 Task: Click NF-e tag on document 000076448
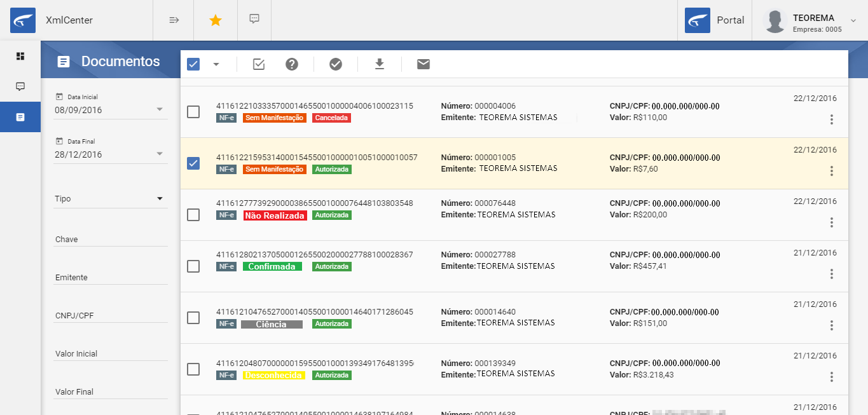click(226, 215)
